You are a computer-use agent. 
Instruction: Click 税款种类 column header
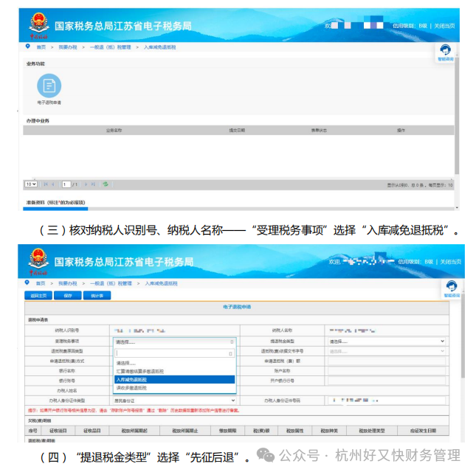click(x=329, y=431)
